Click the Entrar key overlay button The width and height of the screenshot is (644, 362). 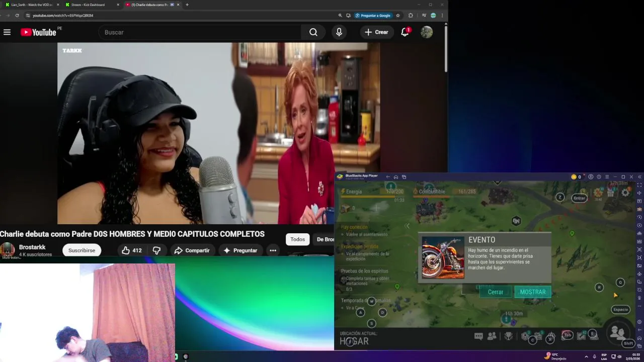[580, 198]
